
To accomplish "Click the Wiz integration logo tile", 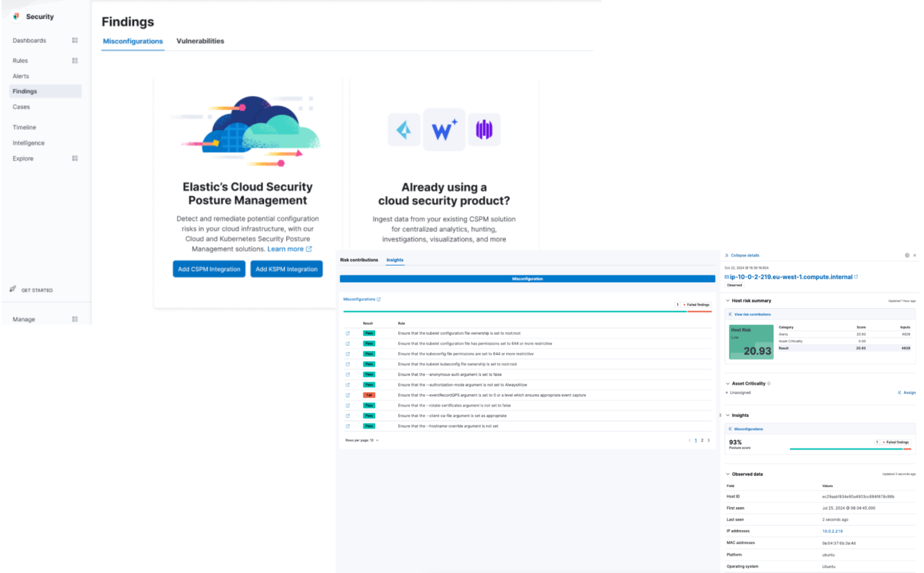I will (x=444, y=129).
